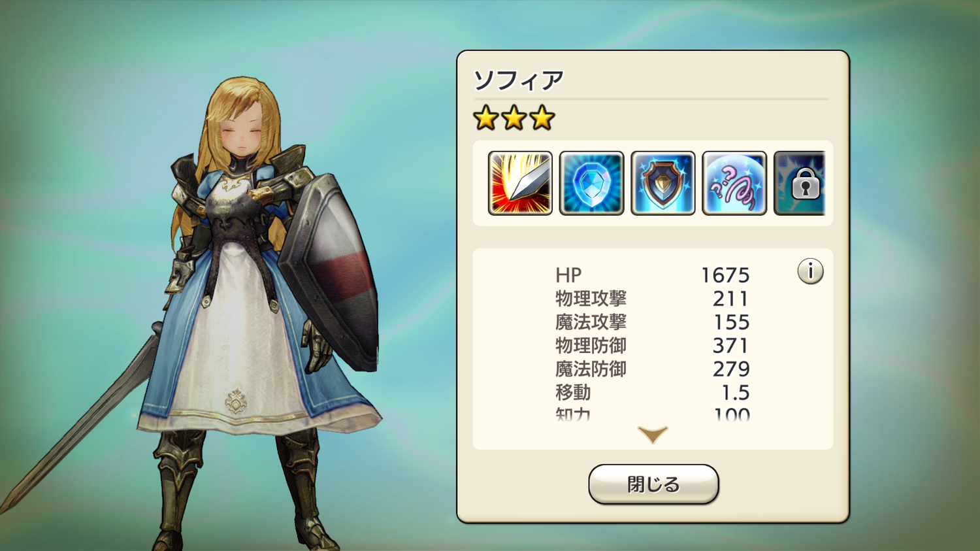Select the 魔法防御 value 279
Image resolution: width=980 pixels, height=551 pixels.
pos(731,369)
